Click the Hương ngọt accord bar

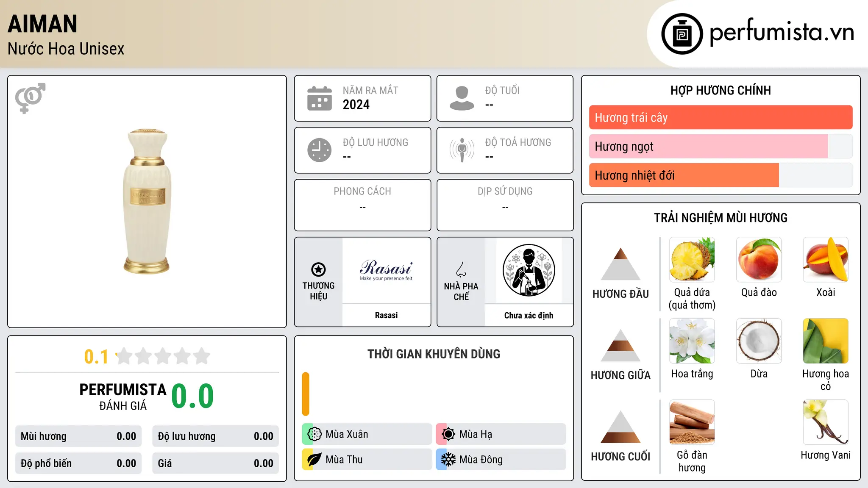721,146
